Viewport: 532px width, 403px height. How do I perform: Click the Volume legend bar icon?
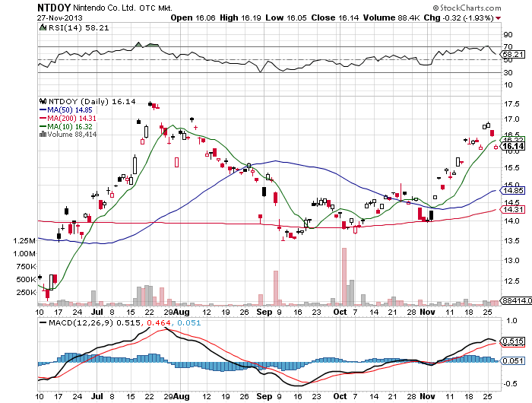tap(43, 135)
